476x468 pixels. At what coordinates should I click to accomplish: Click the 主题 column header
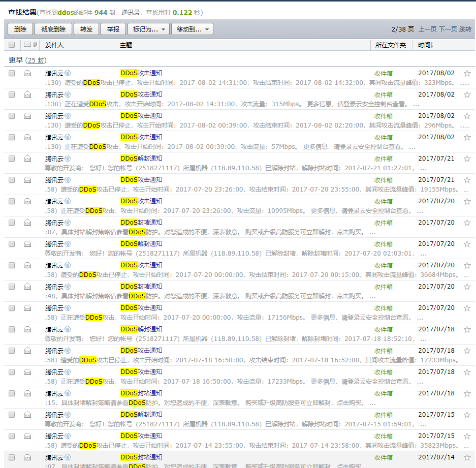pos(126,45)
